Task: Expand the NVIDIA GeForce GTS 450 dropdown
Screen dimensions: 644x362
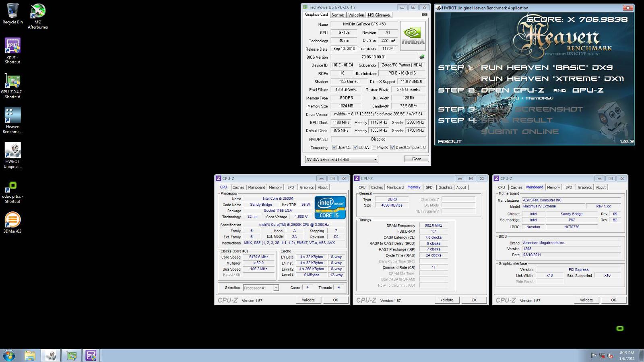Action: click(x=341, y=159)
